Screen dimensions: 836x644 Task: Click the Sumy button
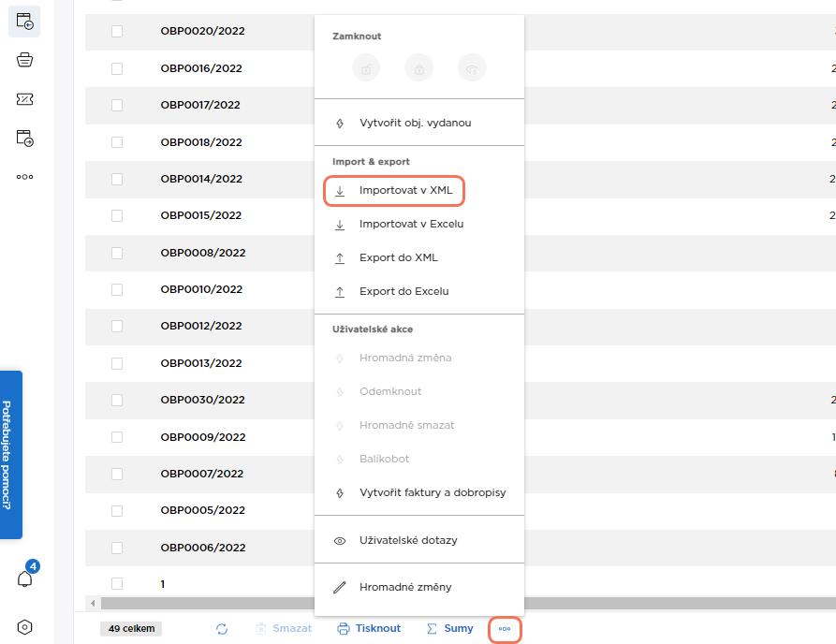click(450, 628)
